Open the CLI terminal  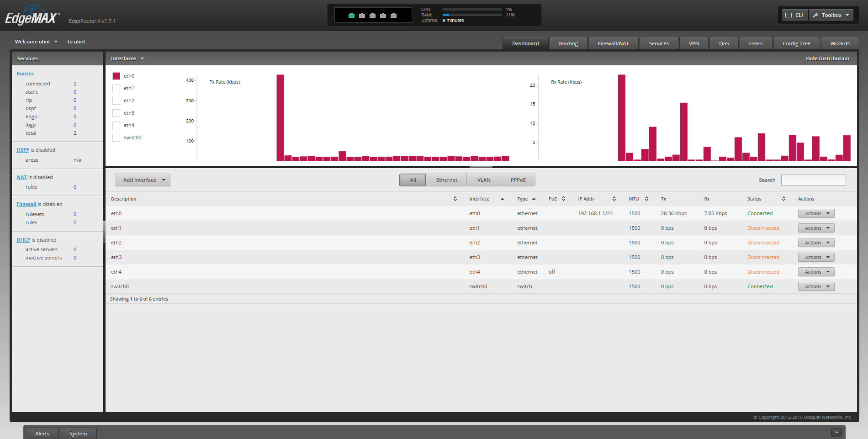(x=795, y=15)
